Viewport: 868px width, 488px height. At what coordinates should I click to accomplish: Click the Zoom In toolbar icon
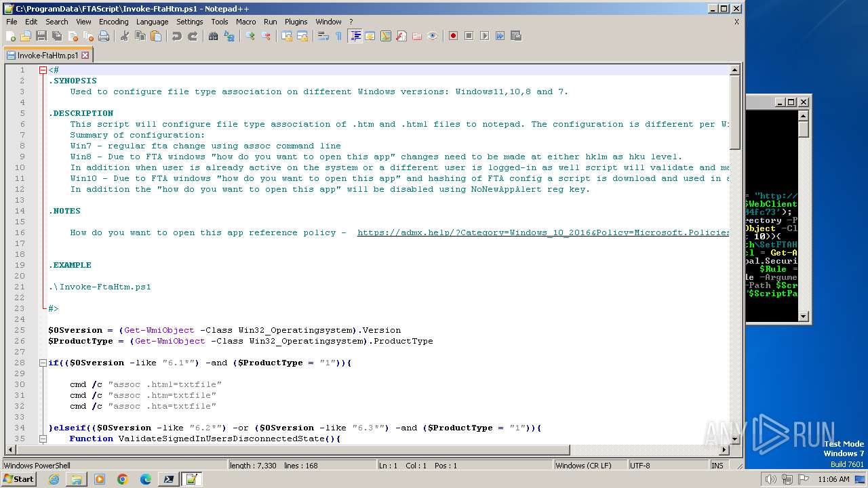(x=250, y=36)
